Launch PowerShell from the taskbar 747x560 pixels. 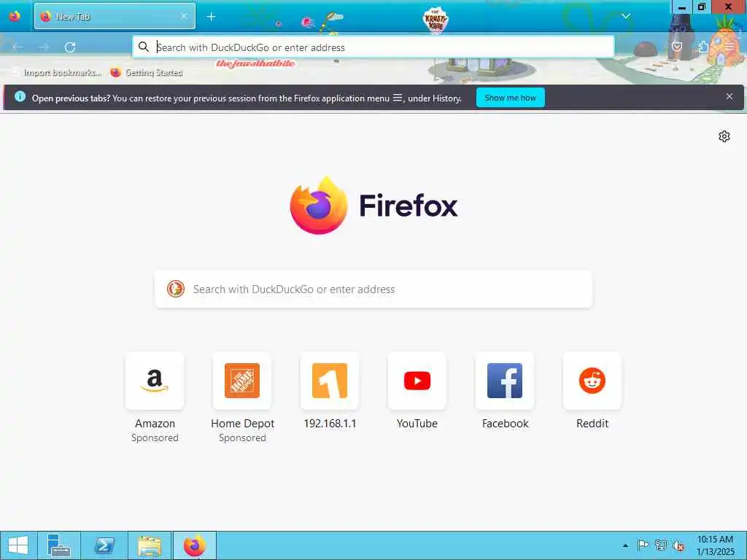click(104, 545)
